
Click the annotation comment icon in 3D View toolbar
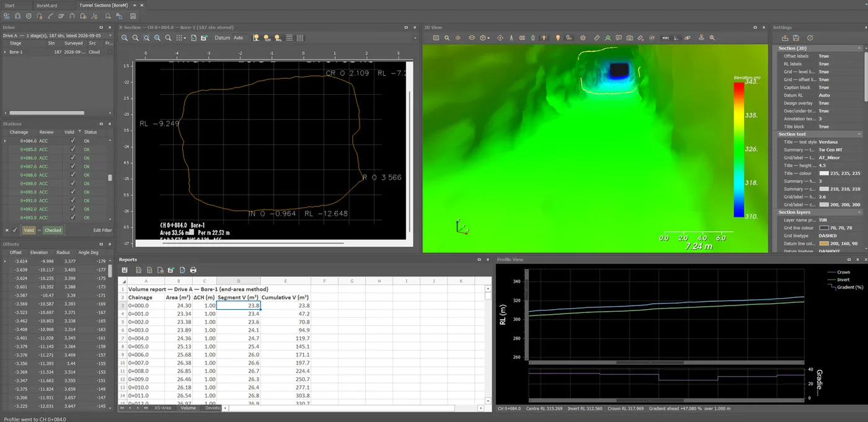[x=620, y=38]
